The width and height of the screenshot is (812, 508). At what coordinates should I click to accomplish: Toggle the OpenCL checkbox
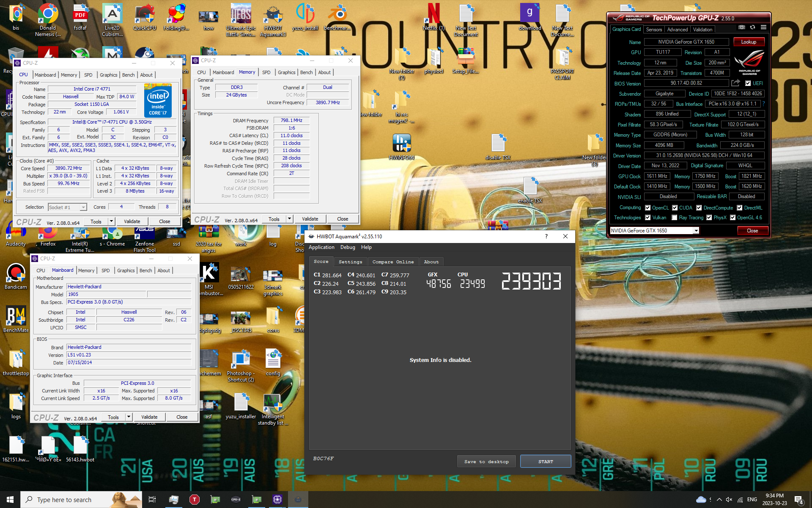pos(647,208)
